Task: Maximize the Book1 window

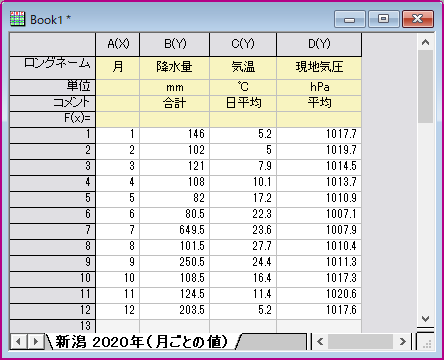Action: pyautogui.click(x=384, y=19)
